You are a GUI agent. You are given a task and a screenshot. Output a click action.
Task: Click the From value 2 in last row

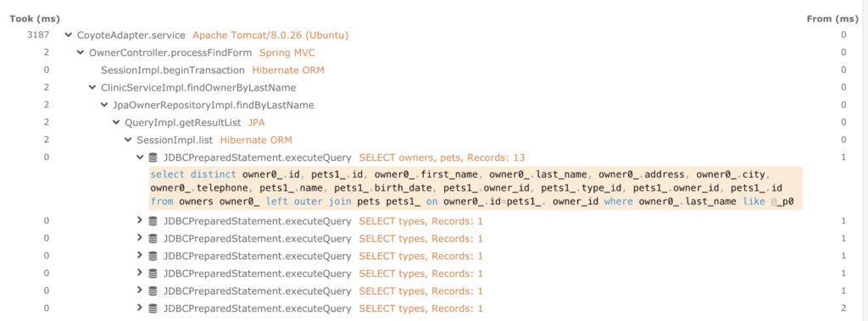coord(843,307)
